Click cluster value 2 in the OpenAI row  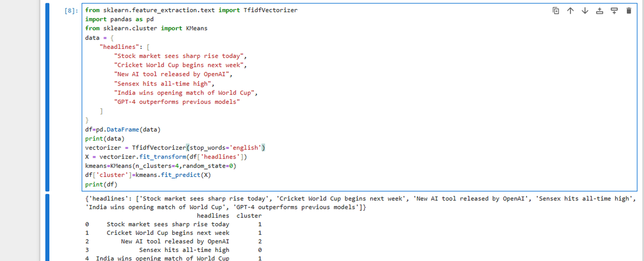point(260,241)
